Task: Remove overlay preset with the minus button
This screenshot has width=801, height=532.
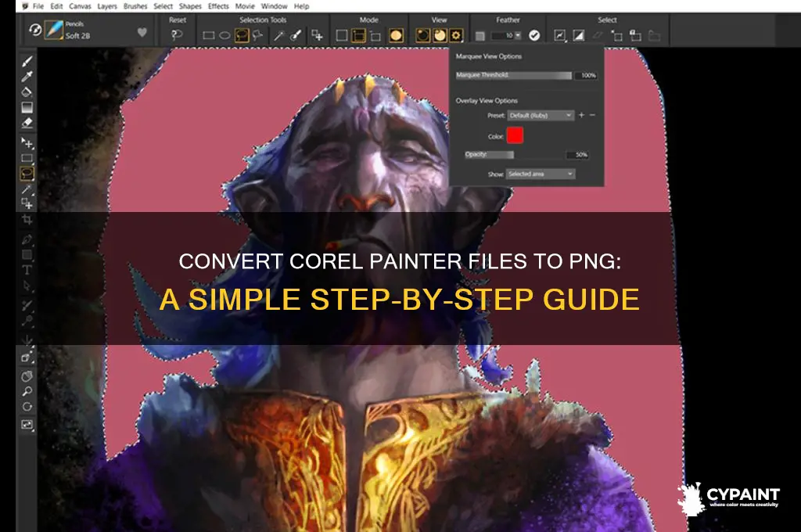Action: [x=593, y=115]
